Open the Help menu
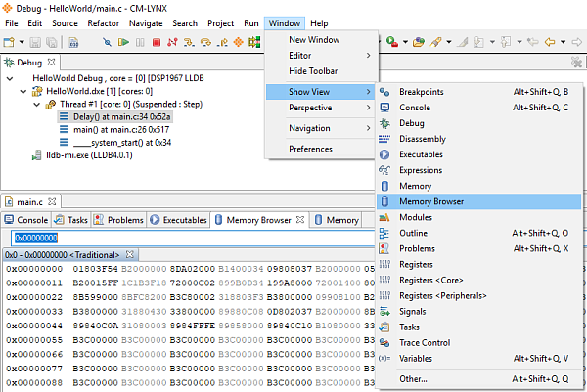This screenshot has width=587, height=392. 319,23
